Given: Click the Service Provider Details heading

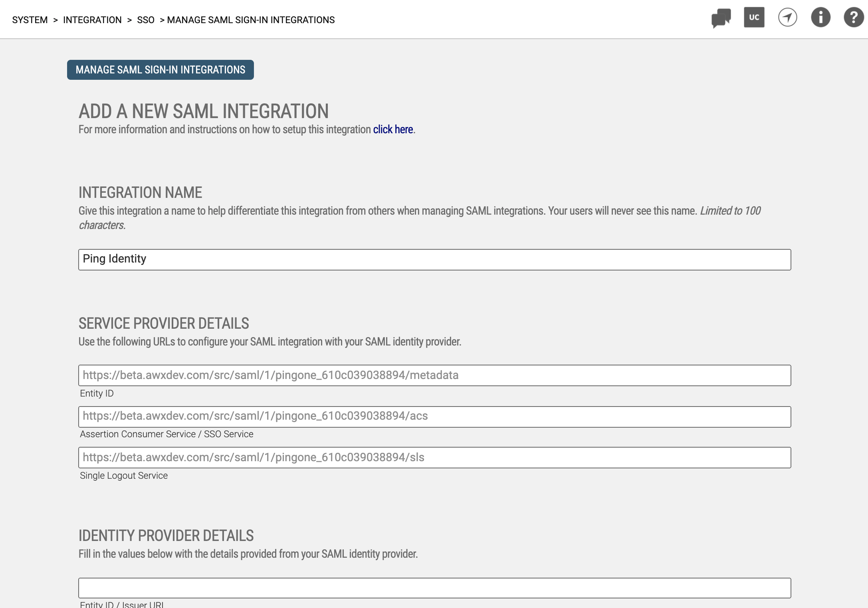Looking at the screenshot, I should [164, 324].
